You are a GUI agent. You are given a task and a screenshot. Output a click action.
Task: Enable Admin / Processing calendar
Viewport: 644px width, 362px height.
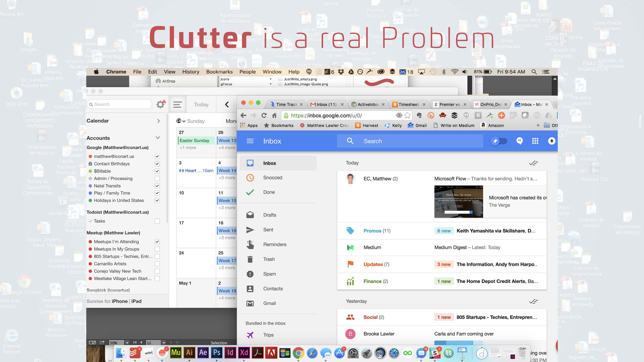(x=157, y=179)
